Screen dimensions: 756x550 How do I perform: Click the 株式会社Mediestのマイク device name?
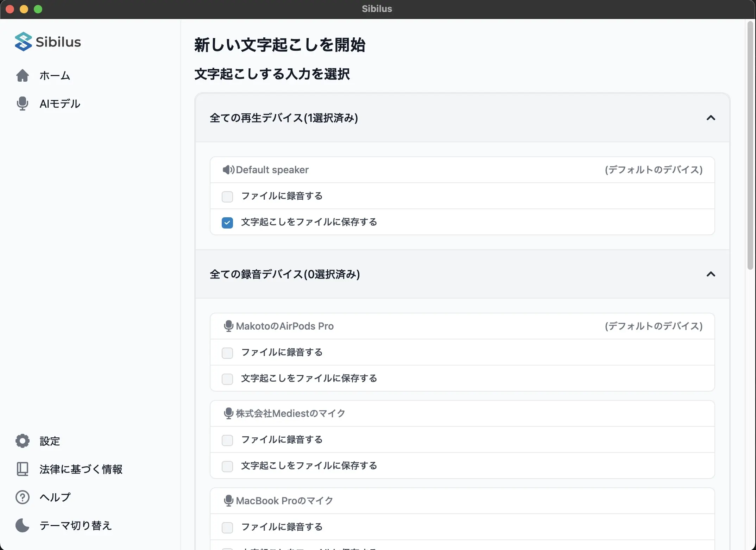click(290, 413)
